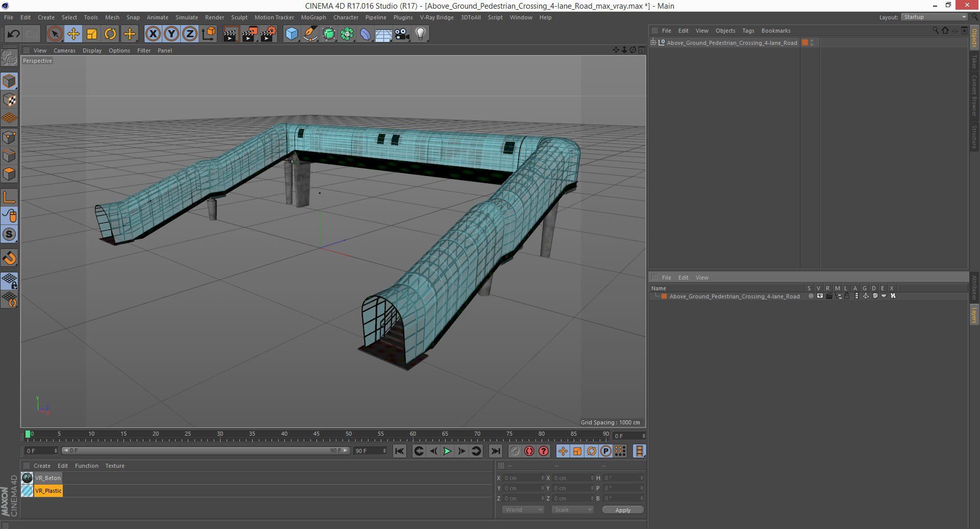The width and height of the screenshot is (980, 529).
Task: Open the MoGraph menu
Action: pos(313,17)
